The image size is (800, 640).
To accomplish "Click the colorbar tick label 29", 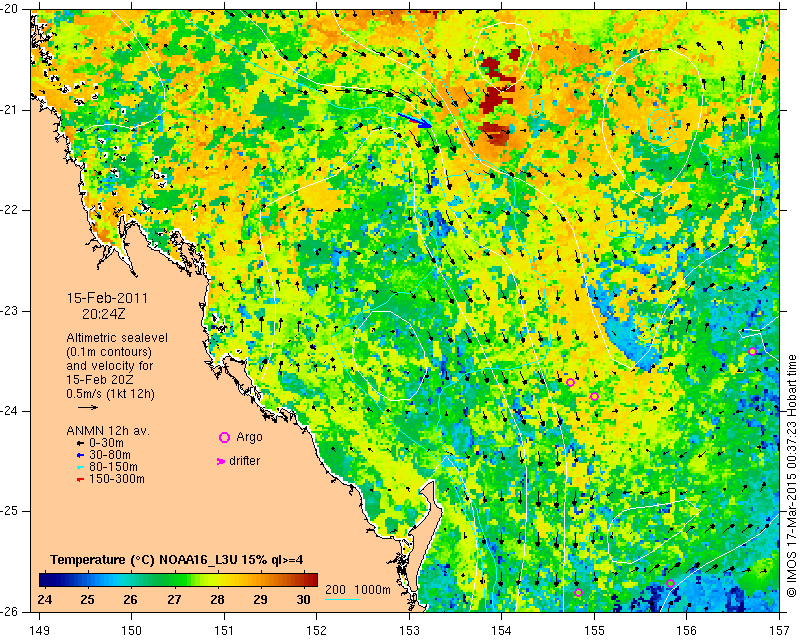I will tap(260, 600).
